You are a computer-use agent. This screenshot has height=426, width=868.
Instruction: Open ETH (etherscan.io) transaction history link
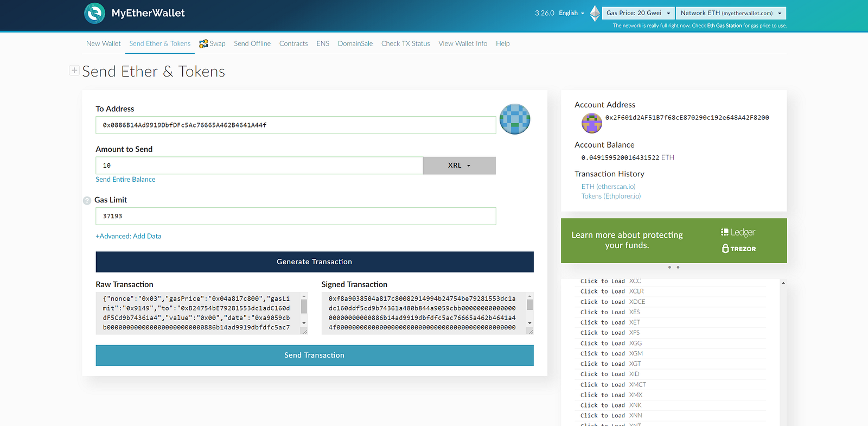tap(609, 187)
